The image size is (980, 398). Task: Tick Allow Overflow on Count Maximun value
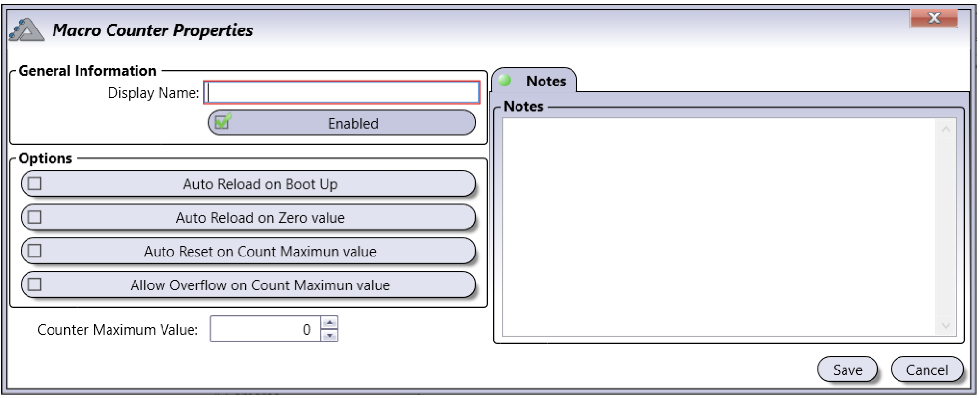(35, 284)
